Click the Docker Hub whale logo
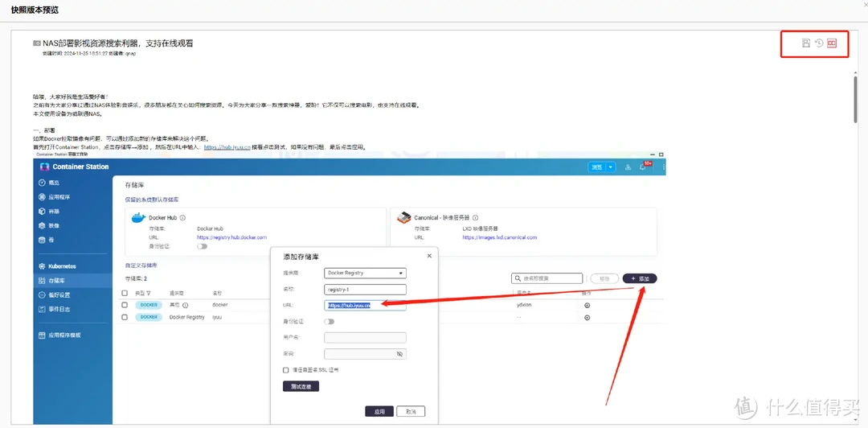This screenshot has width=868, height=428. [x=138, y=217]
